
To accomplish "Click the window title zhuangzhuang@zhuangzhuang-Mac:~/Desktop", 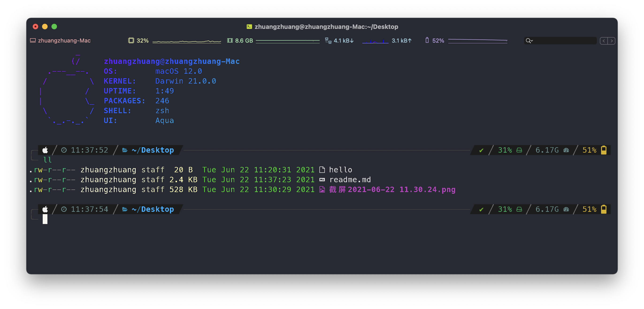I will (326, 27).
